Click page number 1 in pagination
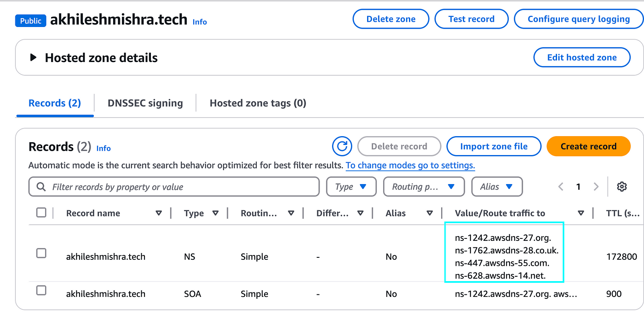Image resolution: width=644 pixels, height=317 pixels. (578, 186)
